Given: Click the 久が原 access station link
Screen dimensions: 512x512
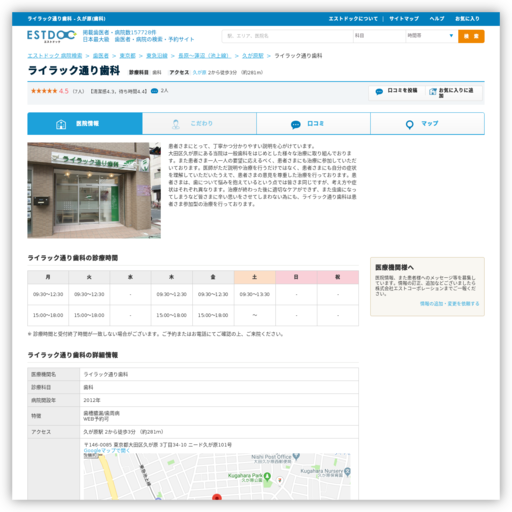Looking at the screenshot, I should pyautogui.click(x=199, y=72).
